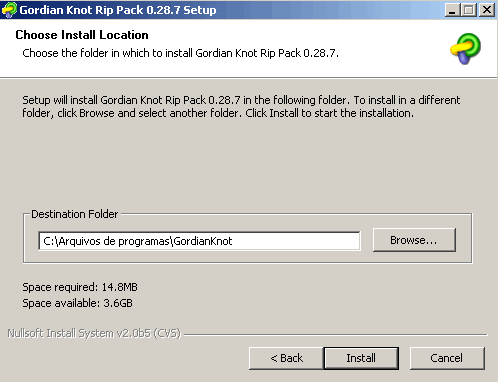
Task: Go to previous page with Back button
Action: click(x=286, y=358)
